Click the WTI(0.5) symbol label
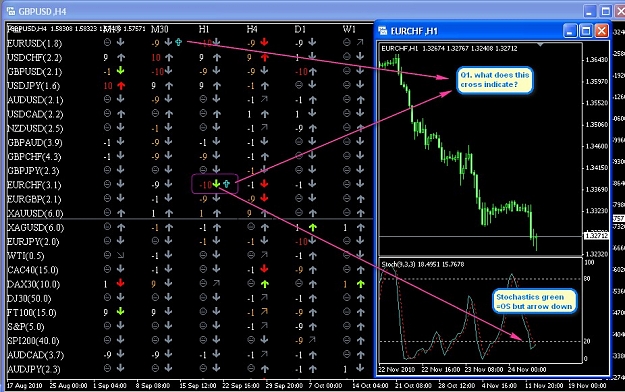 [x=26, y=256]
